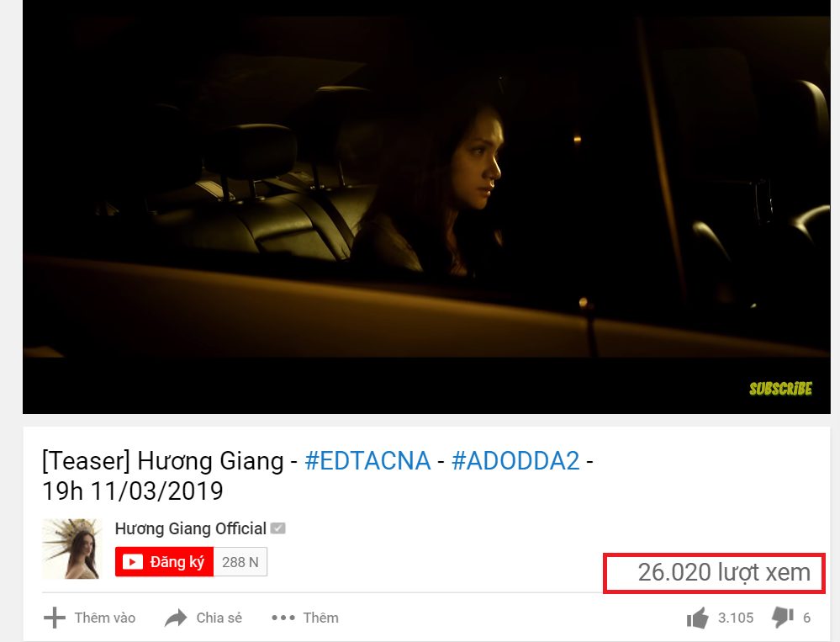Click the verified badge next to channel name
This screenshot has height=642, width=840.
pos(278,528)
